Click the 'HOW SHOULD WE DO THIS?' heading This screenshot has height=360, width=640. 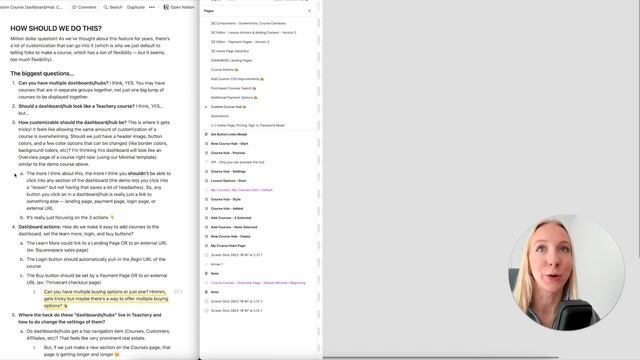pyautogui.click(x=56, y=29)
